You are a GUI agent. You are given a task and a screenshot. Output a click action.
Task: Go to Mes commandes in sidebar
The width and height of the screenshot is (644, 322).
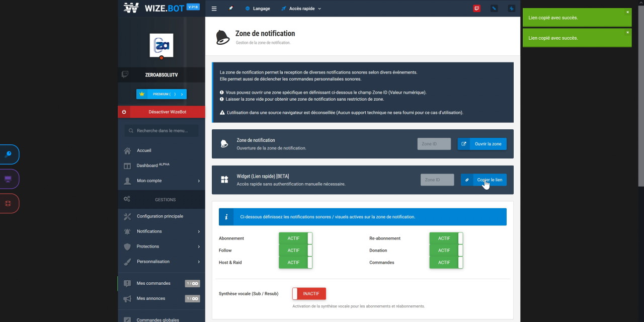pos(153,283)
